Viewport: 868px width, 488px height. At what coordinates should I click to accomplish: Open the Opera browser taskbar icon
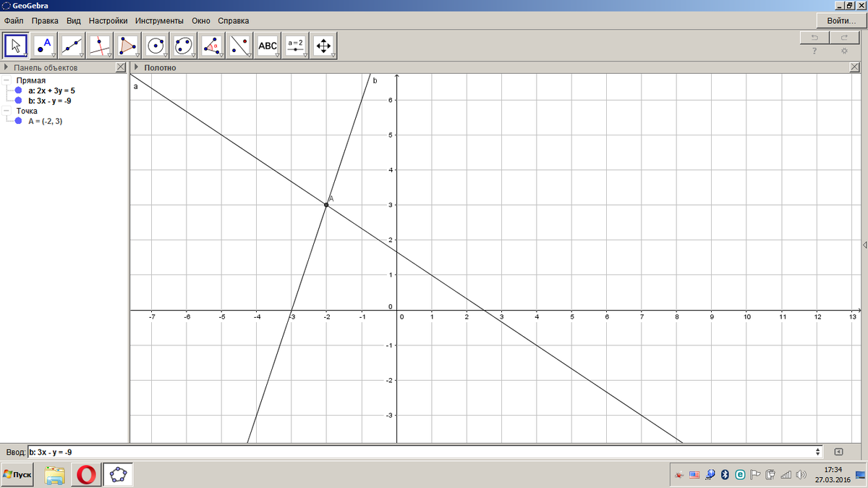pos(86,474)
